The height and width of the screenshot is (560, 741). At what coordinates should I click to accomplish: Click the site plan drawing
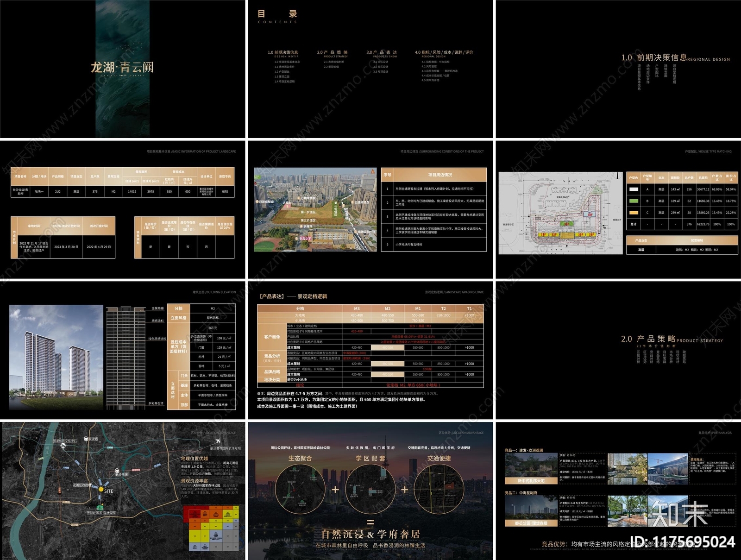[560, 213]
